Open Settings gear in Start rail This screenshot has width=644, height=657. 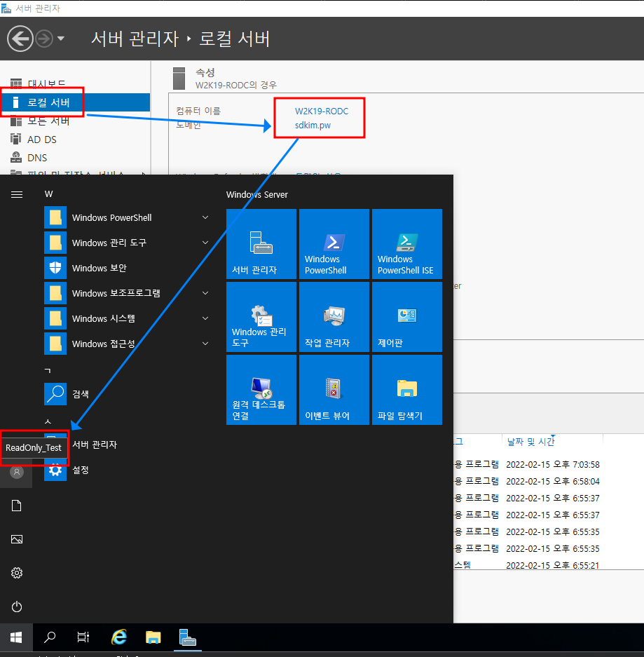click(17, 573)
